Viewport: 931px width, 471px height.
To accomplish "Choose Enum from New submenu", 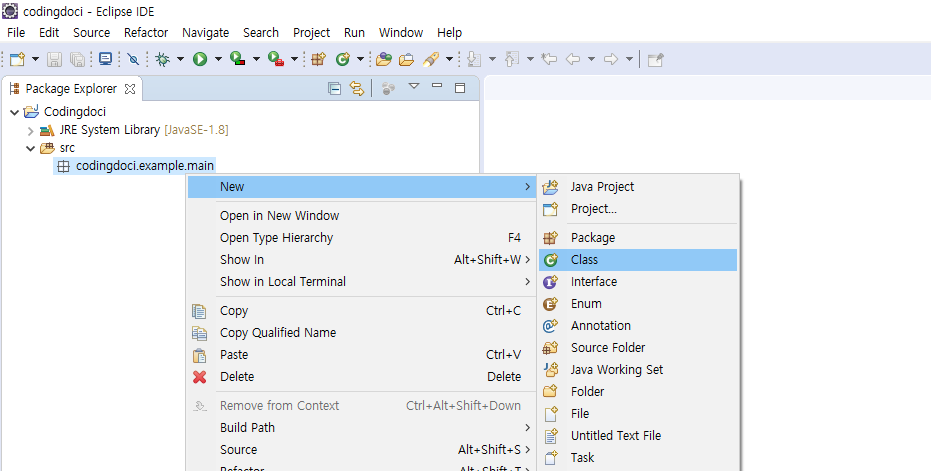I will (x=638, y=304).
